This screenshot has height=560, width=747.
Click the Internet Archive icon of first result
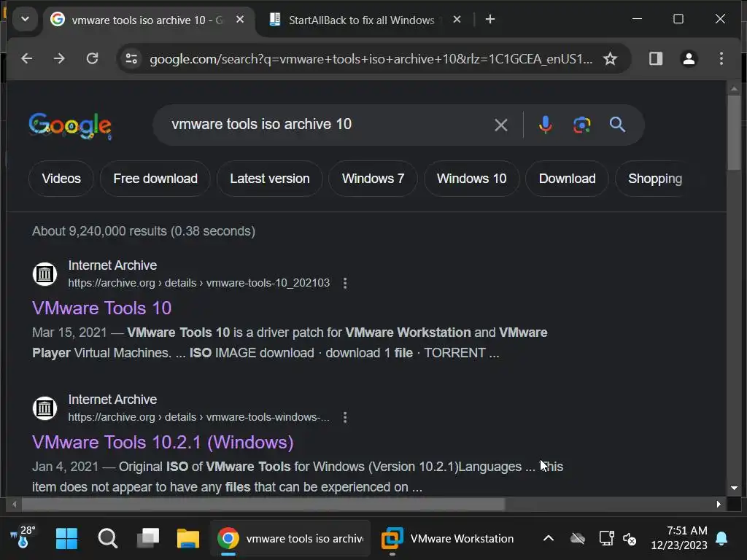44,274
